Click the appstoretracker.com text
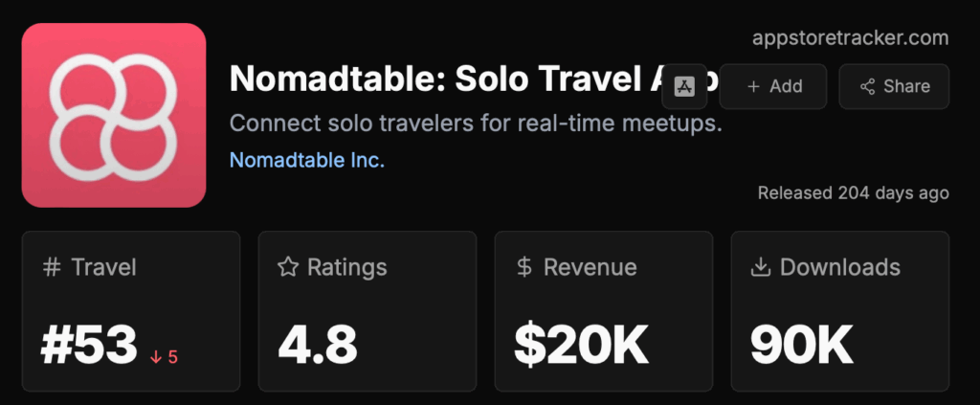This screenshot has width=980, height=405. pos(851,38)
